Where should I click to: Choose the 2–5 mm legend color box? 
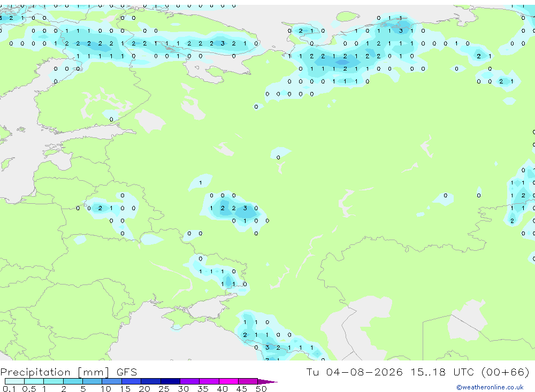(x=73, y=381)
